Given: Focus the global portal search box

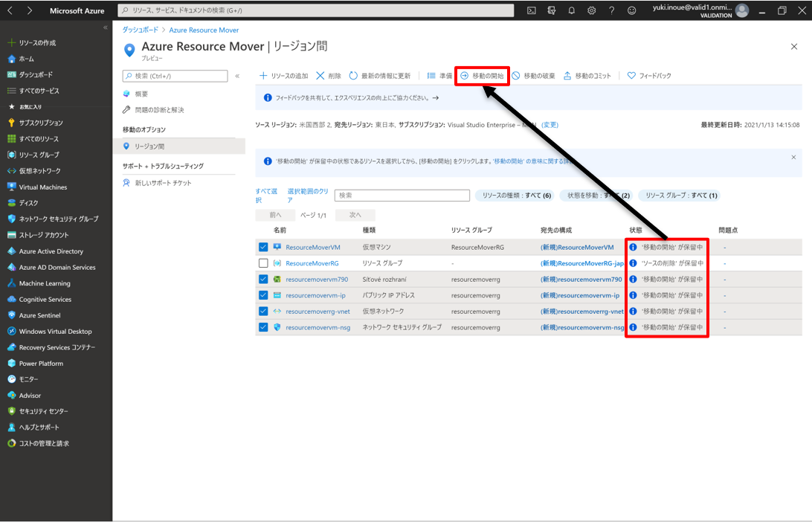Looking at the screenshot, I should pyautogui.click(x=316, y=10).
